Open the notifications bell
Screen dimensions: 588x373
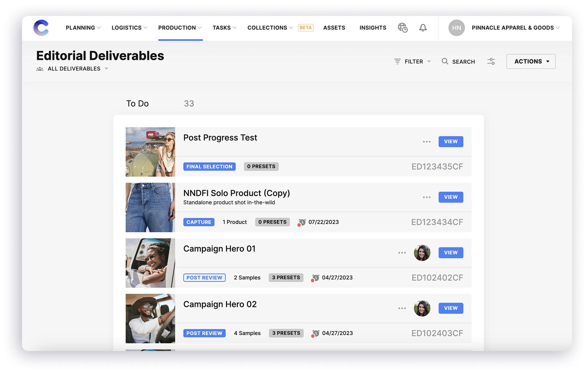(423, 28)
